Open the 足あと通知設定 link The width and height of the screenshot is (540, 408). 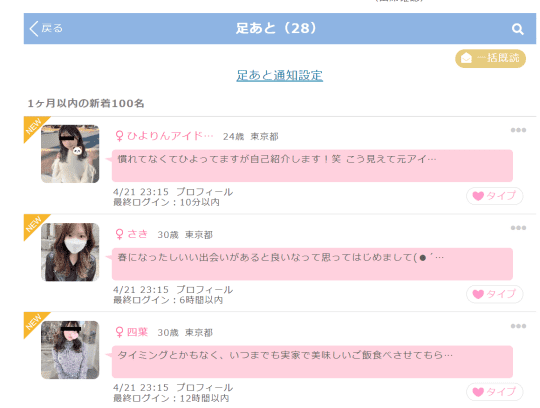[x=279, y=75]
